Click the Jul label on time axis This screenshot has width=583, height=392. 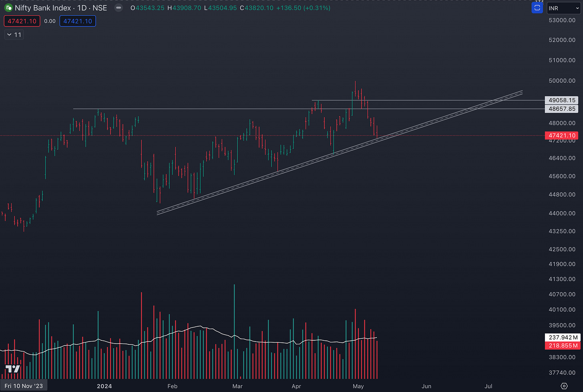tap(489, 386)
